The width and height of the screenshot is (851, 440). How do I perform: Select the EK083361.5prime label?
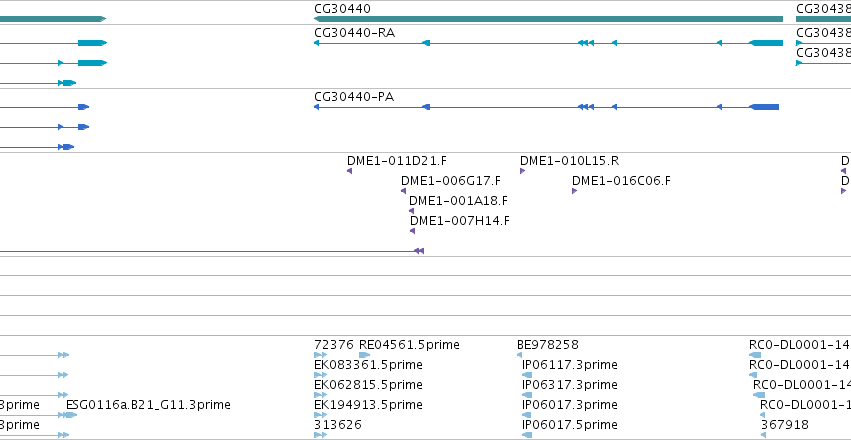(x=369, y=365)
